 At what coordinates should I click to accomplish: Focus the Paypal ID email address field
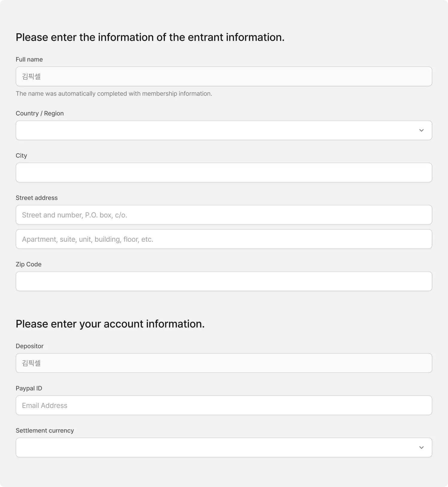pos(224,405)
